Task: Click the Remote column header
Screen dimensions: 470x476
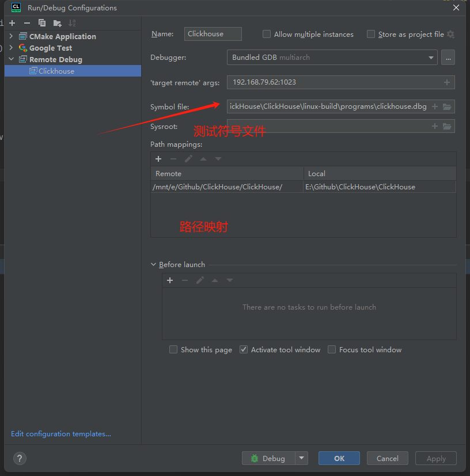Action: (x=227, y=174)
